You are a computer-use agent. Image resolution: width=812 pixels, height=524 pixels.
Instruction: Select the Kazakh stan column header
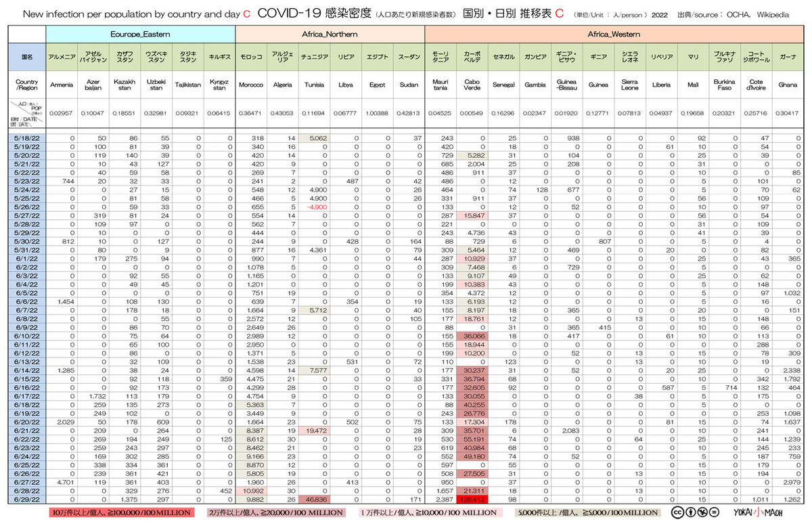point(125,85)
